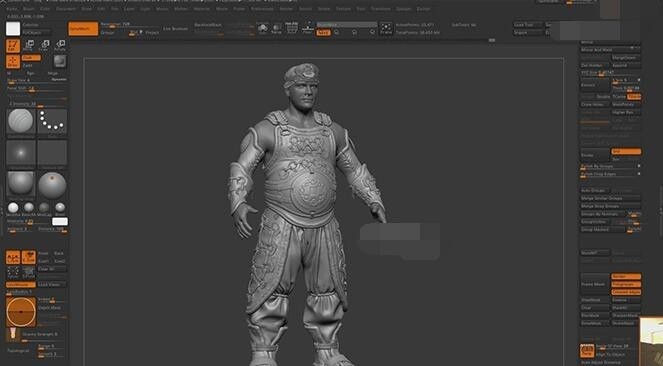Open the Preferences menu
Image resolution: width=663 pixels, height=366 pixels.
tap(262, 8)
